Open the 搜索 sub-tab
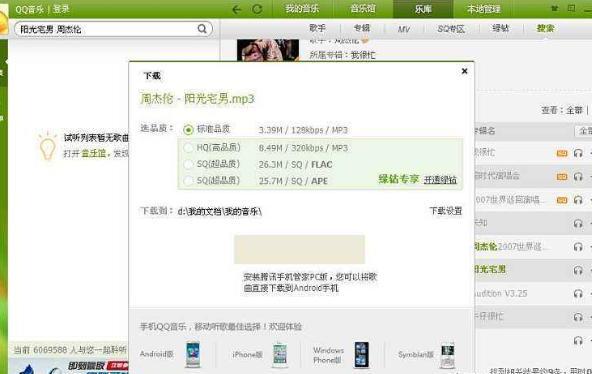This screenshot has width=592, height=374. point(545,28)
